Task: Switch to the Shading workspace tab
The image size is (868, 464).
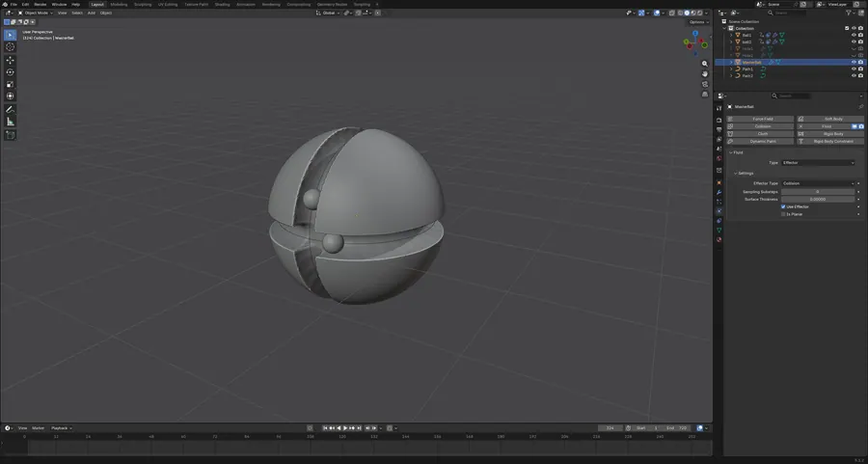Action: point(222,5)
